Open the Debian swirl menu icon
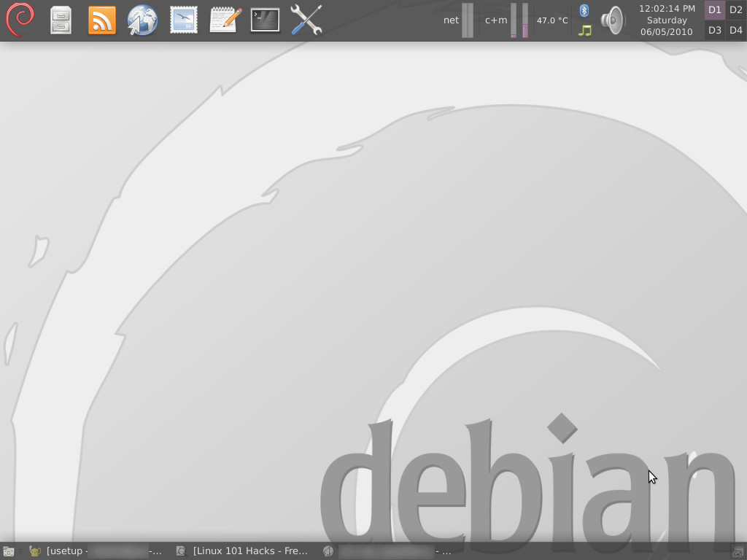747x560 pixels. pyautogui.click(x=20, y=20)
